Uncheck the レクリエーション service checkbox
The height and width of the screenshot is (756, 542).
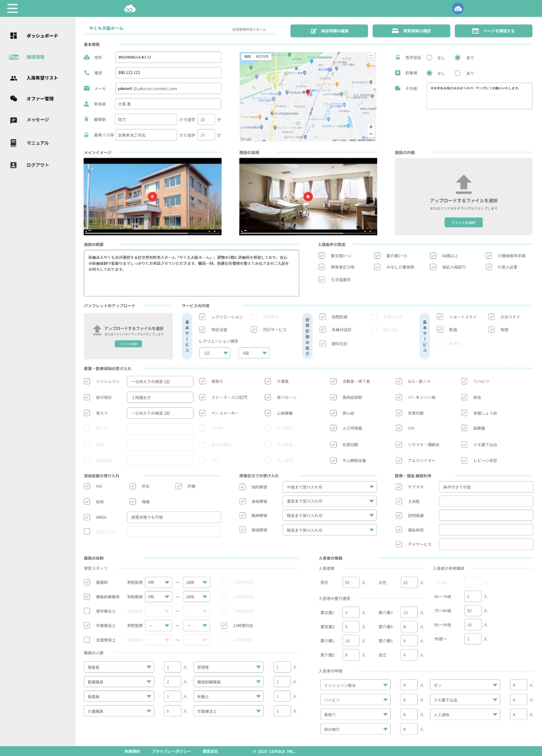pos(202,317)
